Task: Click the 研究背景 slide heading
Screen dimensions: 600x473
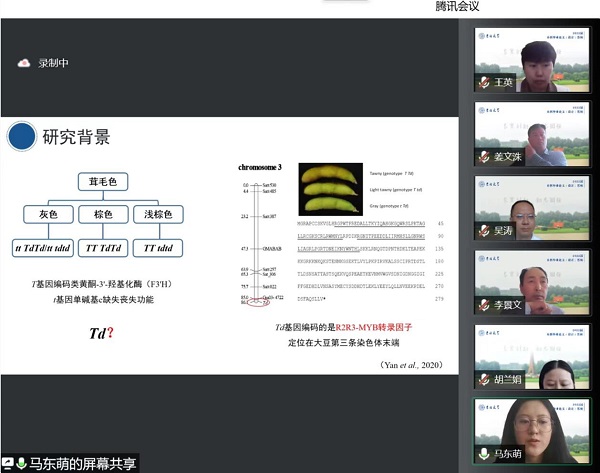Action: [76, 137]
